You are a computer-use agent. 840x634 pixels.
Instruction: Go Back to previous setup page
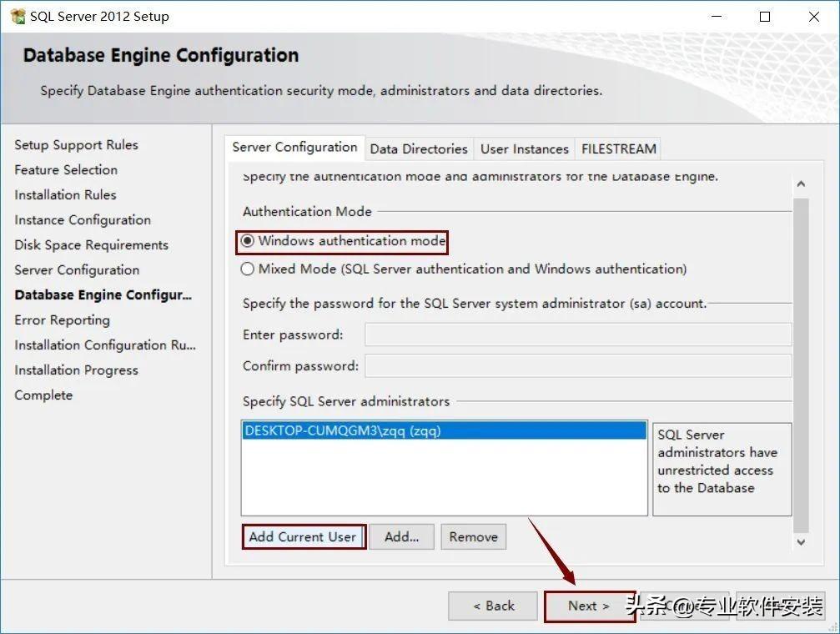tap(494, 606)
